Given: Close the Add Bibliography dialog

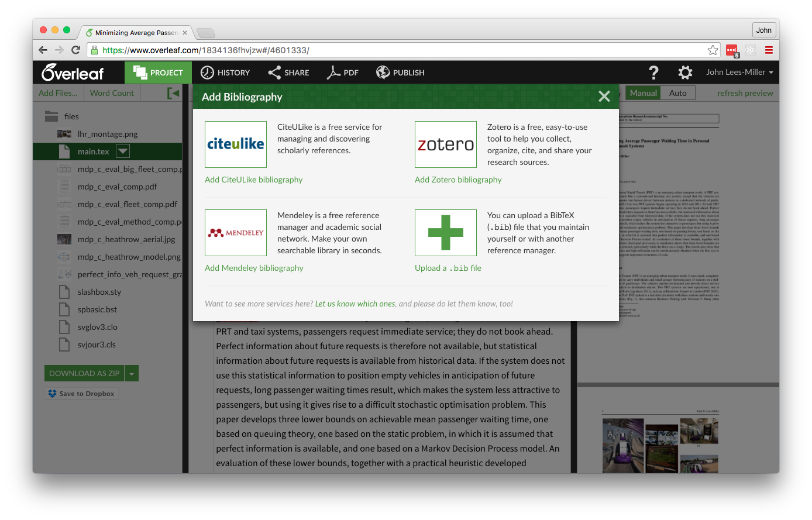Looking at the screenshot, I should click(x=604, y=97).
